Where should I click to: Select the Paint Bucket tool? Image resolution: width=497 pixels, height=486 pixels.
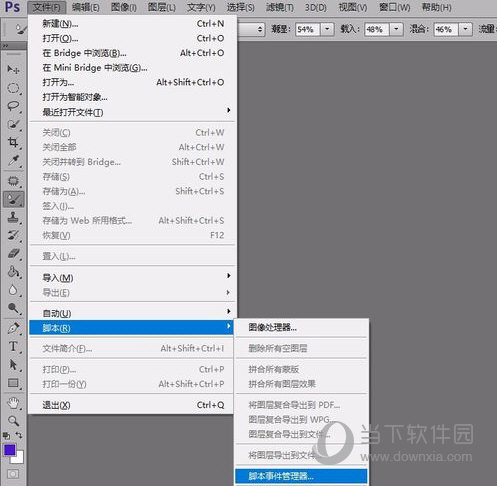click(x=13, y=272)
